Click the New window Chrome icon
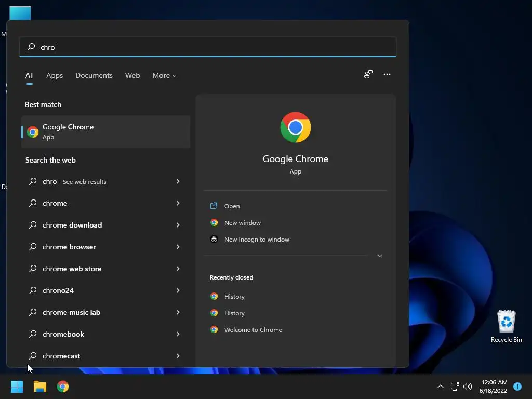Viewport: 532px width, 399px height. [214, 222]
